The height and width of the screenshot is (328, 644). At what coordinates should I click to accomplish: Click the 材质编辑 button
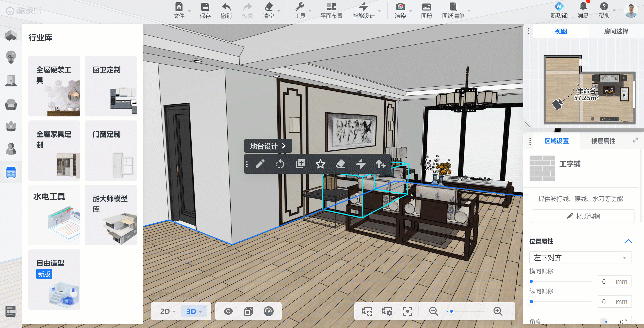[x=583, y=216]
